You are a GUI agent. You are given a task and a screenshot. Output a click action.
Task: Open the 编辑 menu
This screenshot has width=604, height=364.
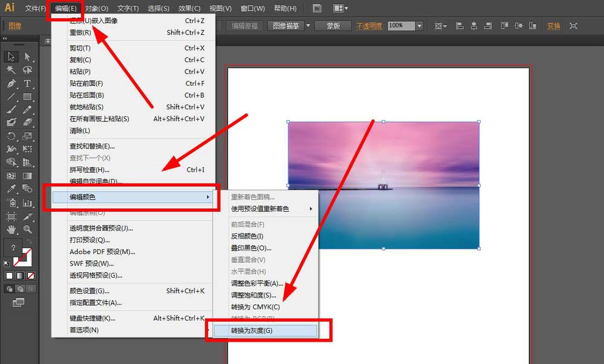[x=65, y=8]
